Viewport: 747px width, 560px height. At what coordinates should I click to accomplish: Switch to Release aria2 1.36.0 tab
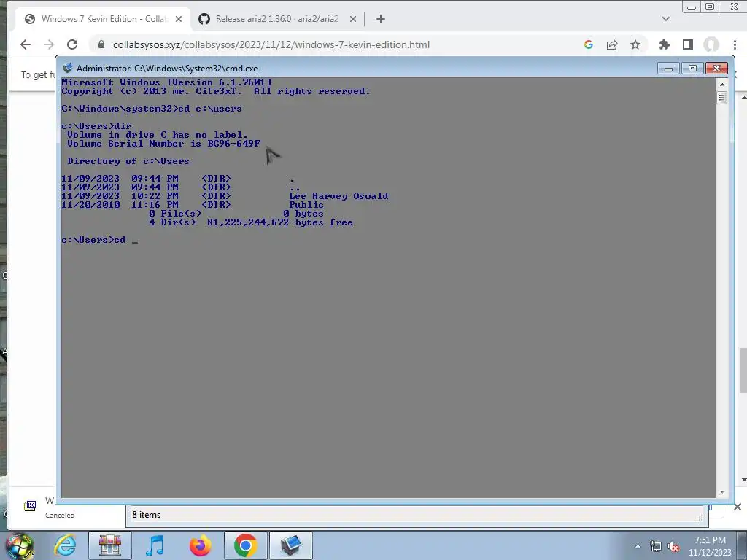(276, 19)
